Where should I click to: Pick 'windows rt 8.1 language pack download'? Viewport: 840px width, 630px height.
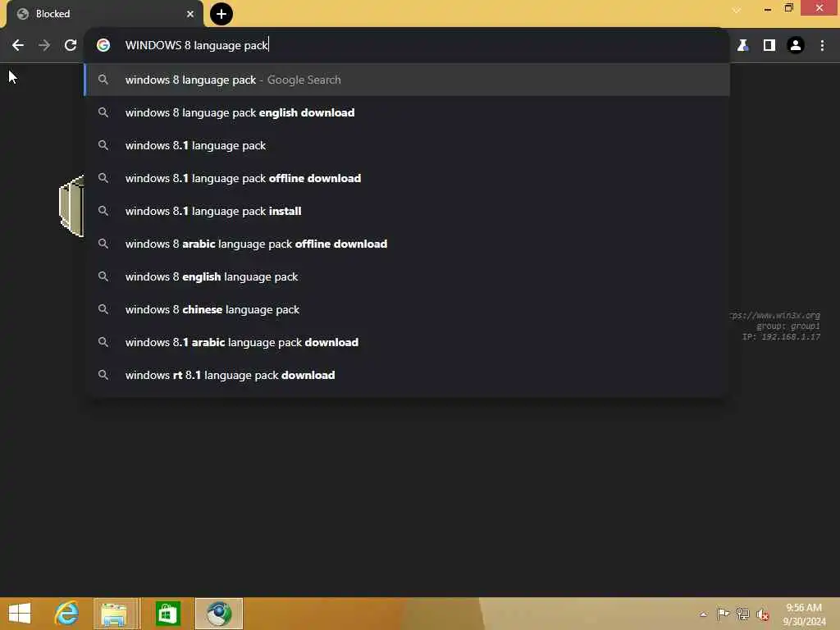(x=407, y=375)
